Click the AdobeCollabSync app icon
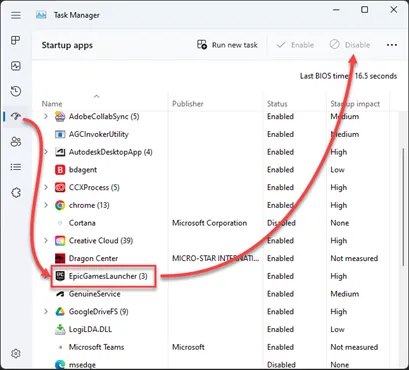 pos(60,117)
